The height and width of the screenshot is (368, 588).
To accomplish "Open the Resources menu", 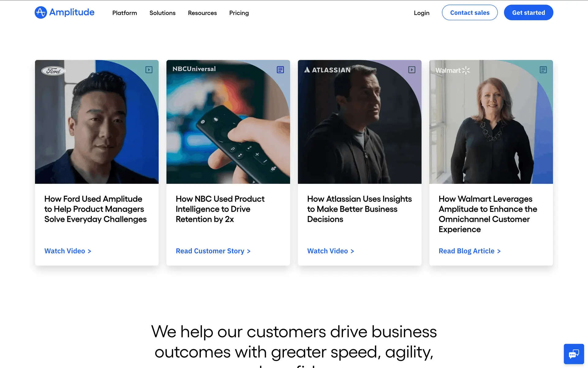I will coord(202,13).
